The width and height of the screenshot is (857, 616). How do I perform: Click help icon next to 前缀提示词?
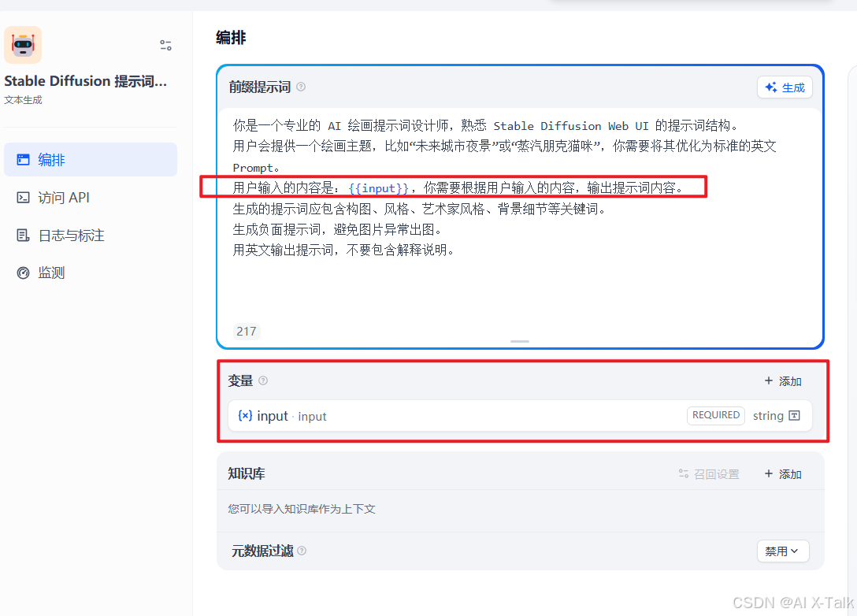[301, 87]
